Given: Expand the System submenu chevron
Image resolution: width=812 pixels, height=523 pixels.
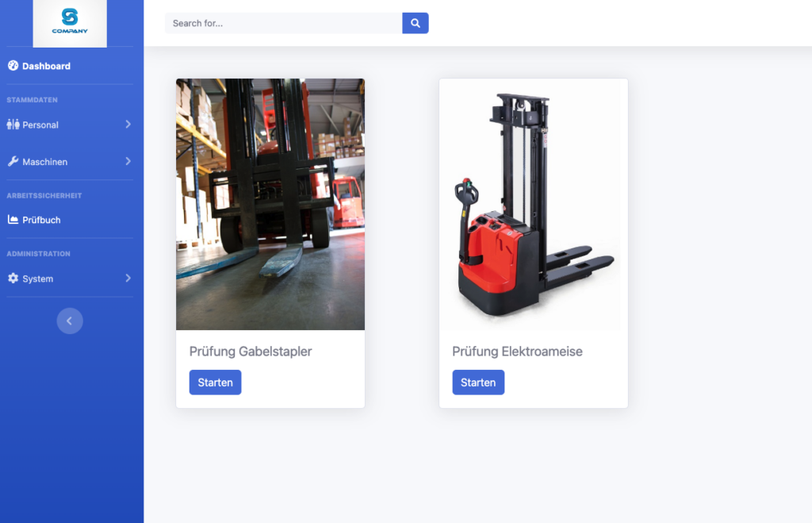Looking at the screenshot, I should [x=128, y=279].
